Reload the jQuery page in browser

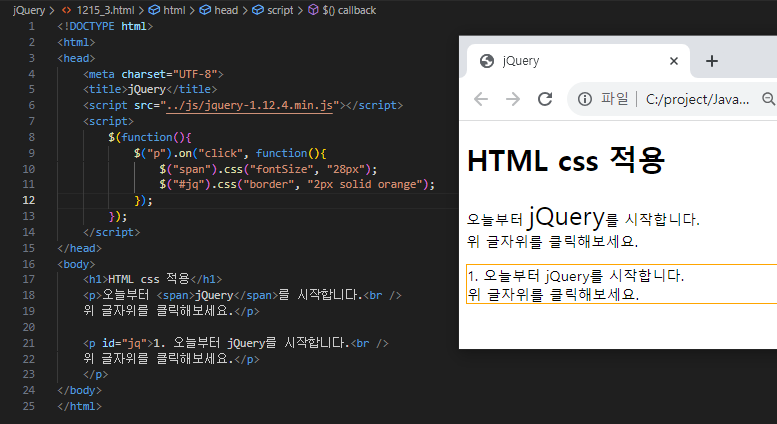545,99
